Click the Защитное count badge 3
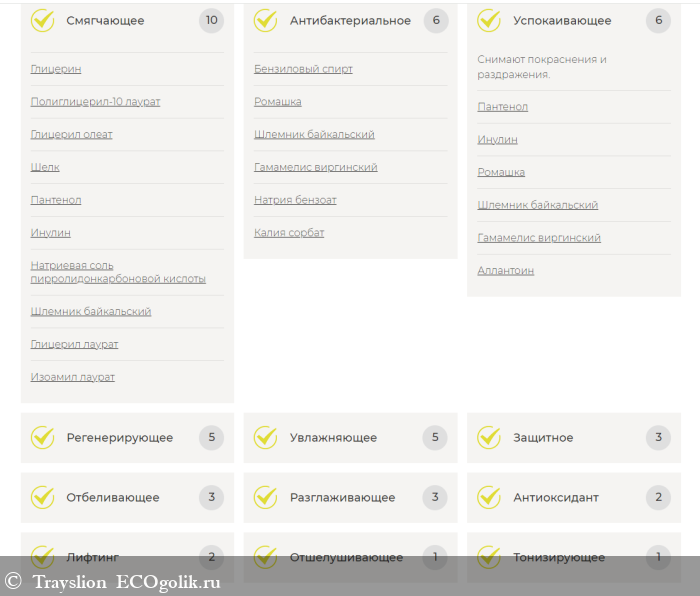Screen dimensions: 700x596 tap(658, 438)
